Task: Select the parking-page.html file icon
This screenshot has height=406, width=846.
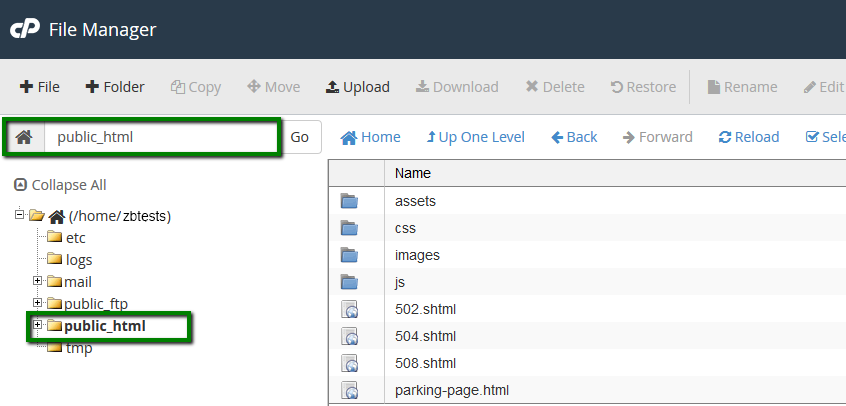Action: (x=349, y=390)
